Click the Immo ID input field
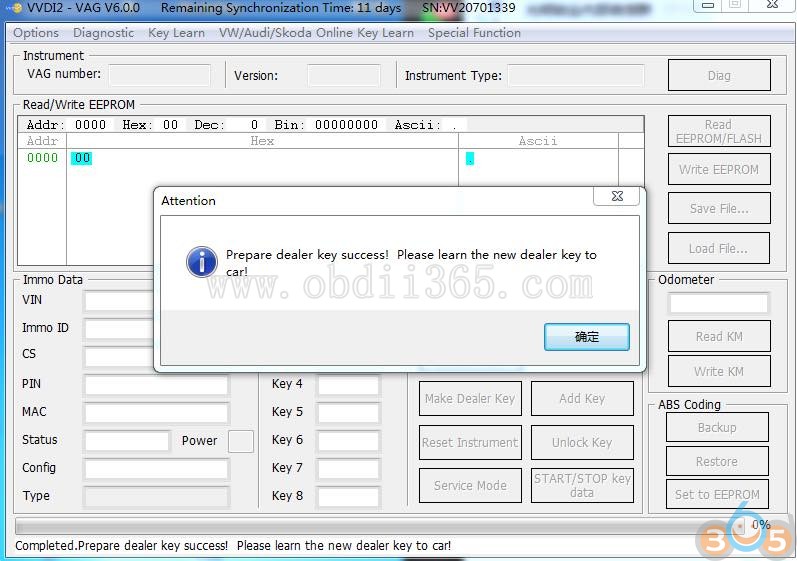The width and height of the screenshot is (797, 561). point(119,328)
